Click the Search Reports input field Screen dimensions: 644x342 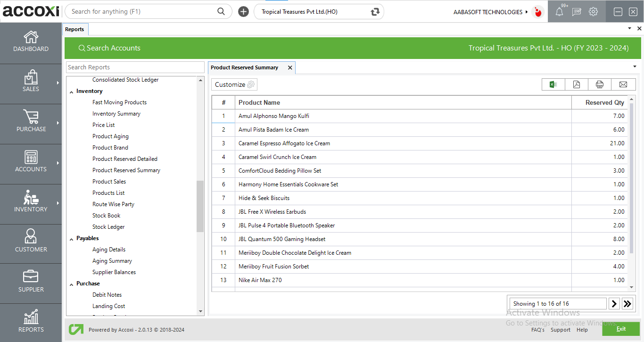[135, 67]
